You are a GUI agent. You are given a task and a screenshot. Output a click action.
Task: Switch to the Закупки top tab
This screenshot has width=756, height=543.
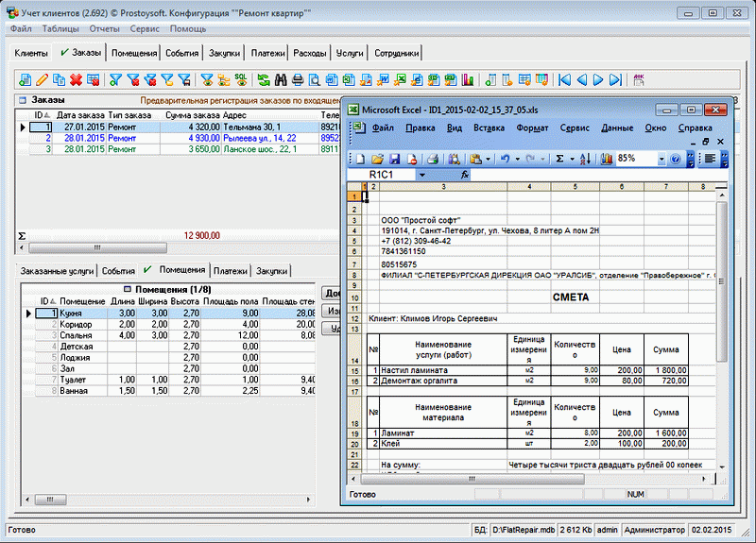tap(224, 53)
